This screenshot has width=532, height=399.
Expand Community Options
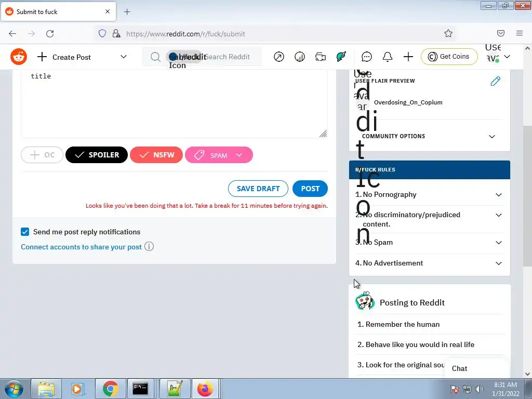491,137
